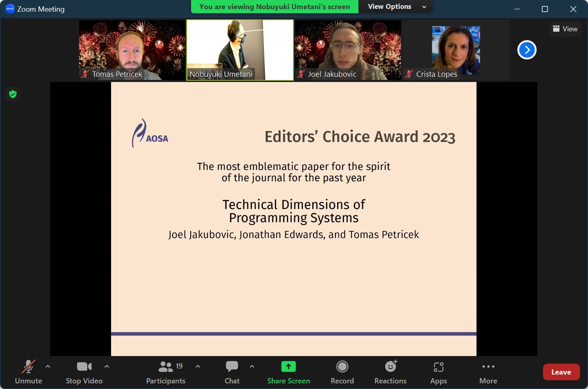Click the green encryption shield icon
The height and width of the screenshot is (389, 588).
(x=13, y=94)
